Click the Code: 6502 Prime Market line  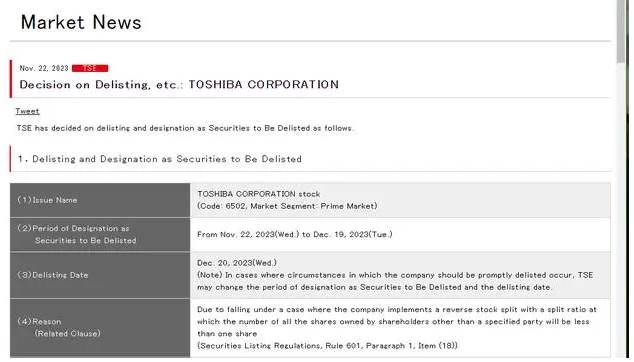(287, 206)
